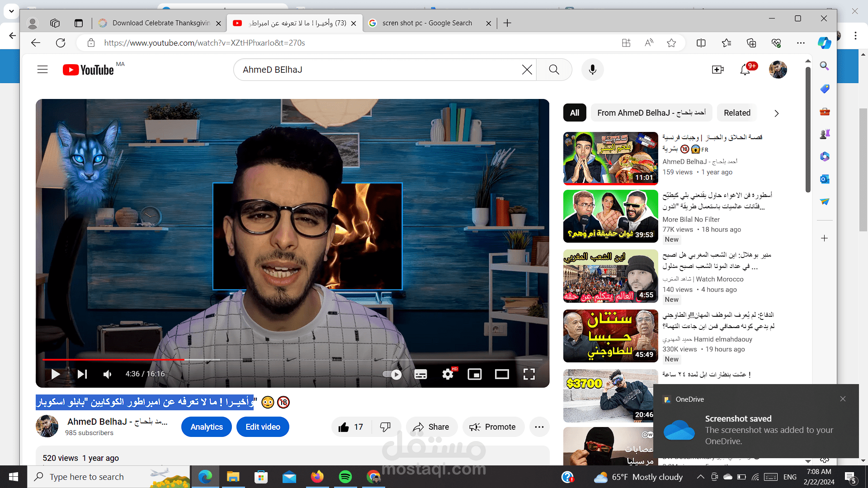Dismiss the OneDrive notification
Image resolution: width=868 pixels, height=488 pixels.
[x=843, y=399]
